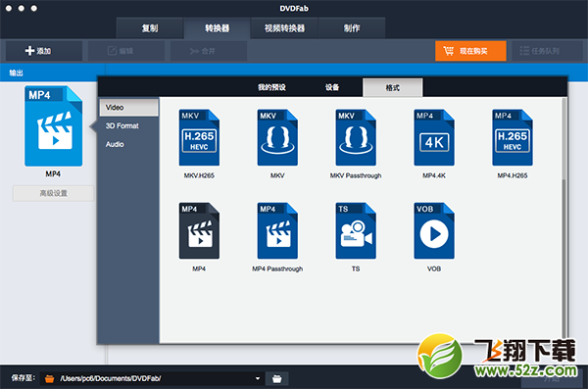
Task: Switch to 设备 device tab
Action: click(x=332, y=87)
